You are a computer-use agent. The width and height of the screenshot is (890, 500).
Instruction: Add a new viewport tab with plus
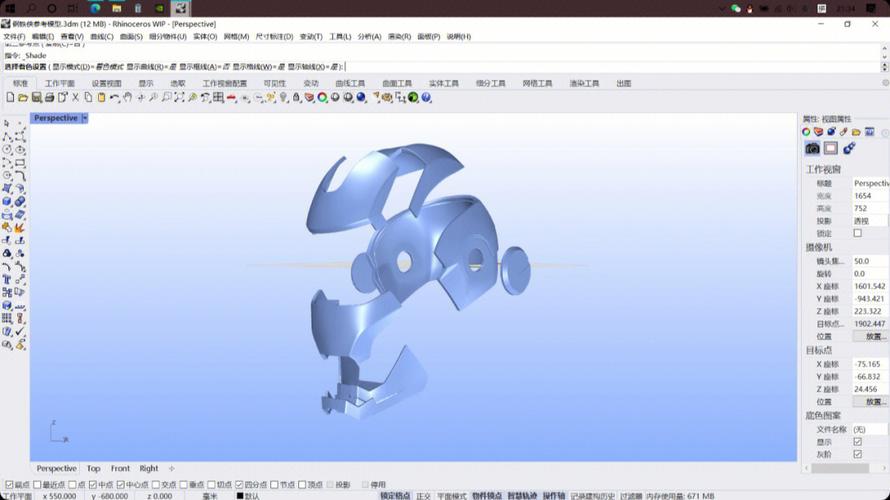tap(171, 468)
